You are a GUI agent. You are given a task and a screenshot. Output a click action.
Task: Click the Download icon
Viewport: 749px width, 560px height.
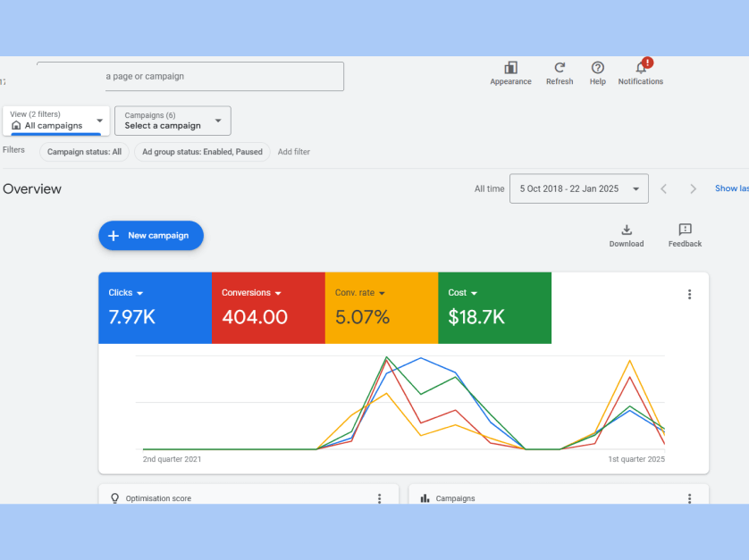(627, 230)
